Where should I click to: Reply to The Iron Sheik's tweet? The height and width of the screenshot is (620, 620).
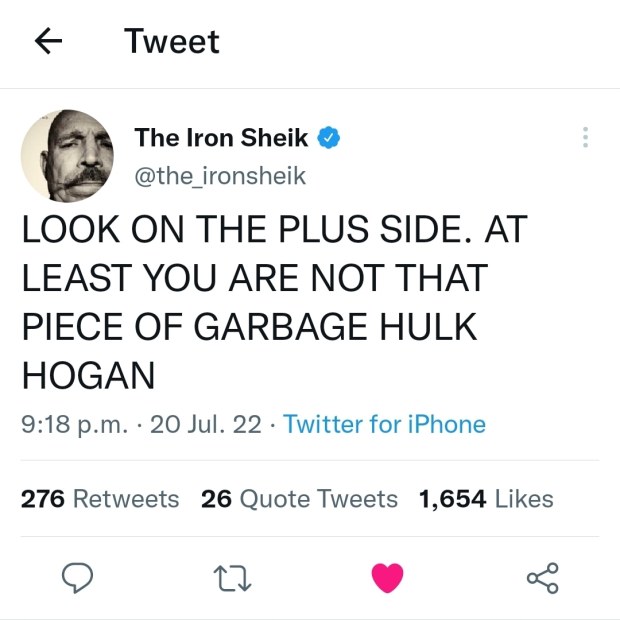[78, 577]
